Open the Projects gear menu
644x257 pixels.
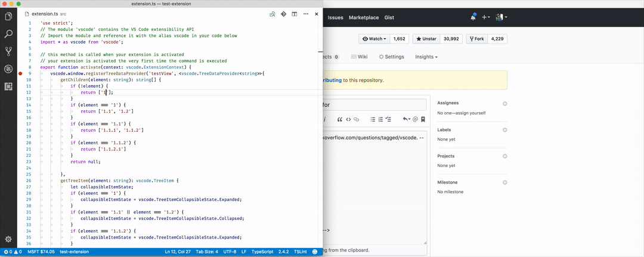[x=505, y=156]
